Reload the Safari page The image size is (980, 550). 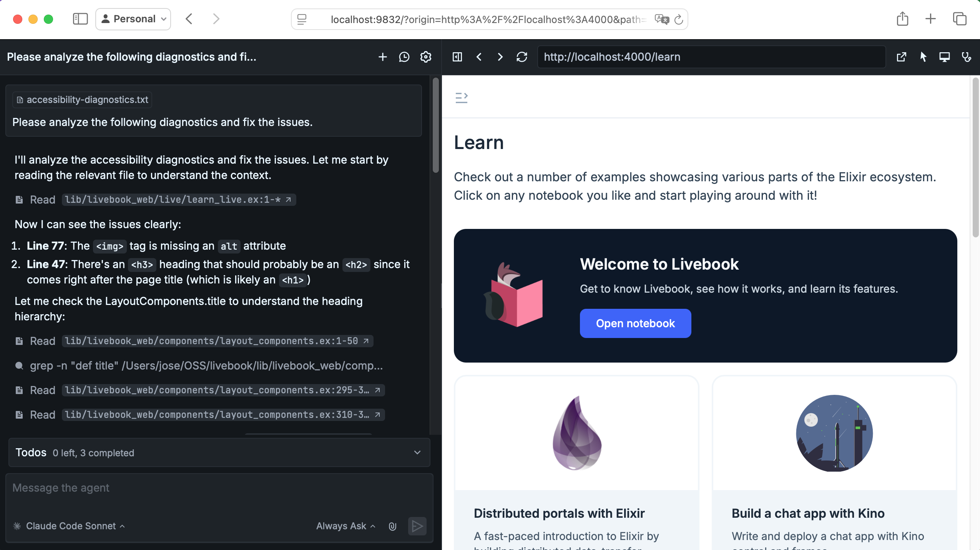coord(679,19)
